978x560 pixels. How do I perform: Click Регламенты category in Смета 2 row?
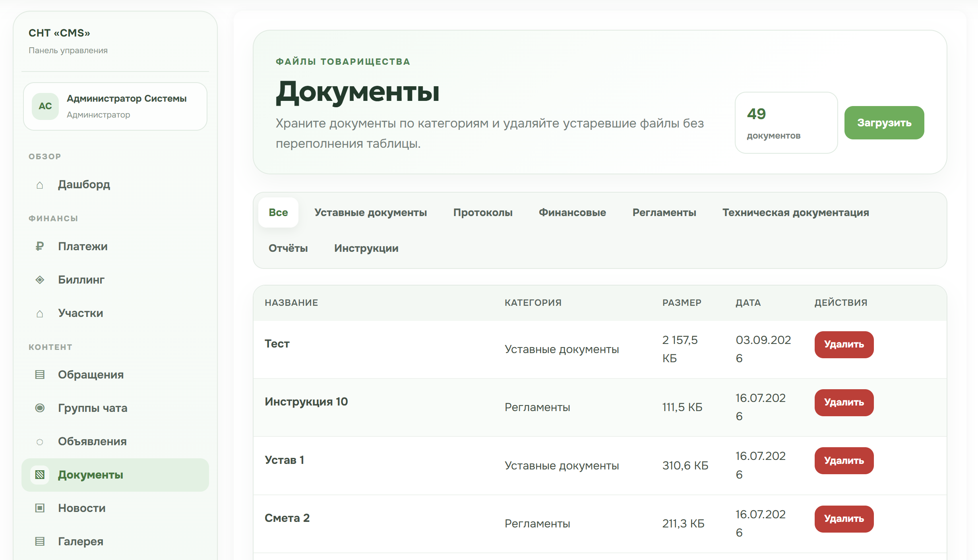click(x=537, y=524)
